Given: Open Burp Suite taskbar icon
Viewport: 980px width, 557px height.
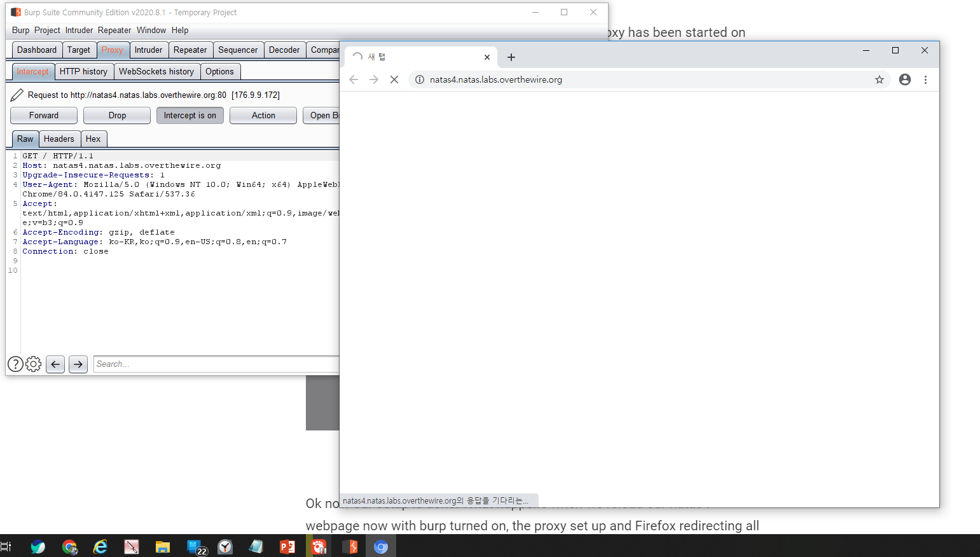Looking at the screenshot, I should click(350, 546).
